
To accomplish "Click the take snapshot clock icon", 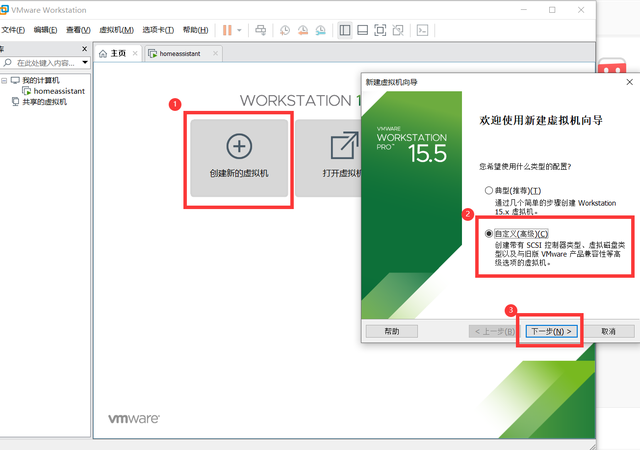I will (284, 30).
